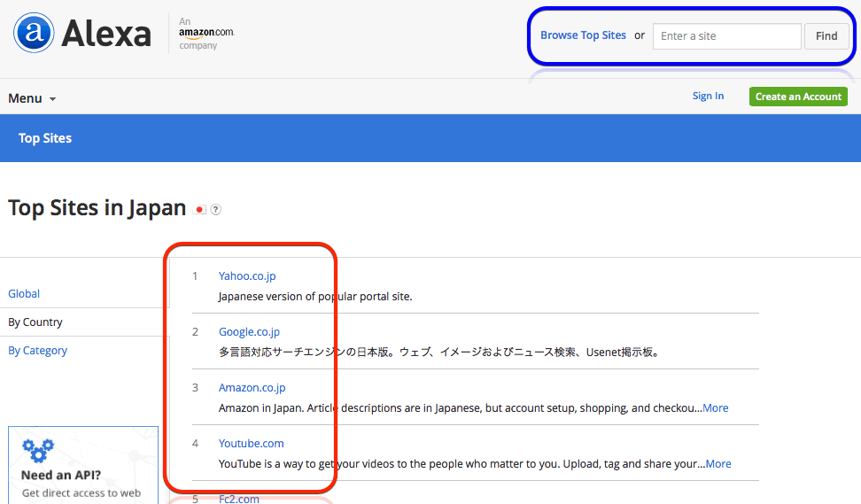The height and width of the screenshot is (504, 861).
Task: Focus the Enter a site field
Action: (x=726, y=36)
